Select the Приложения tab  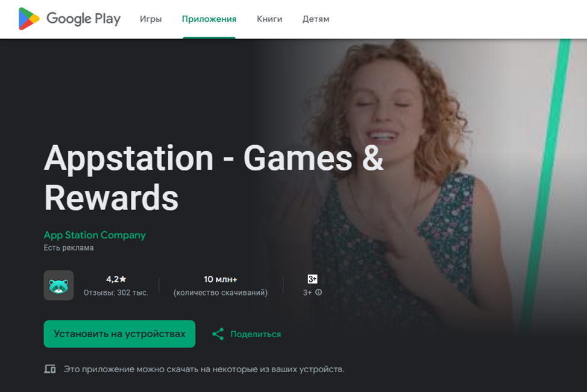tap(209, 19)
